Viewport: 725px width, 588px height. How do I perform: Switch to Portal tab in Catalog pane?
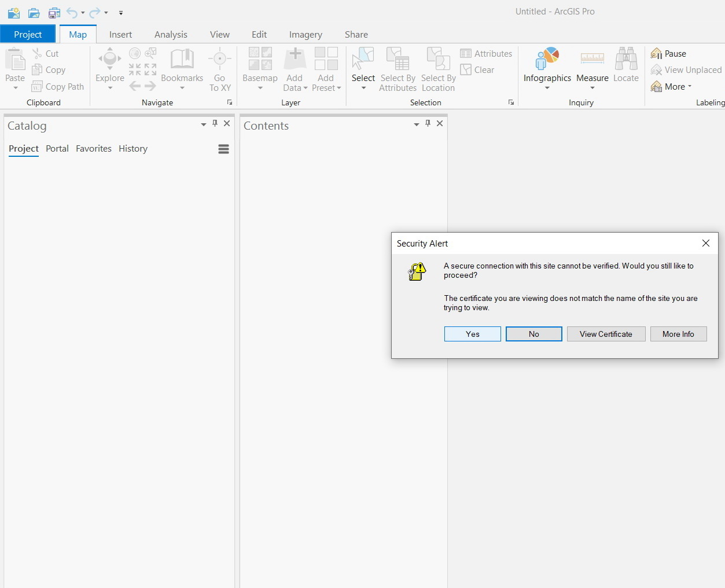coord(57,149)
